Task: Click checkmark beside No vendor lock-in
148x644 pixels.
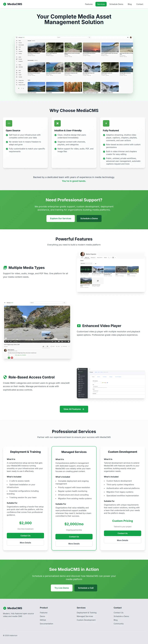Action: click(x=7, y=142)
